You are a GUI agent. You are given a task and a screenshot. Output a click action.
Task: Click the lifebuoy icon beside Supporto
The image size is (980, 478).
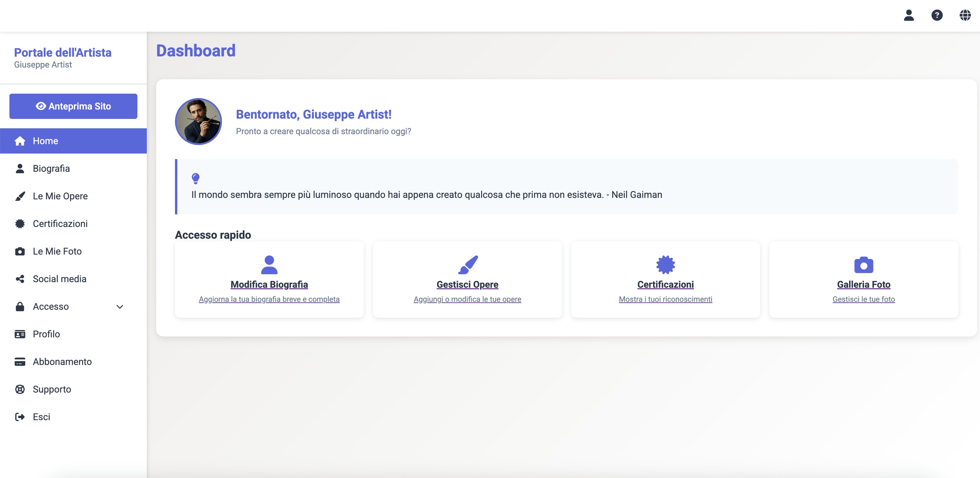coord(20,389)
